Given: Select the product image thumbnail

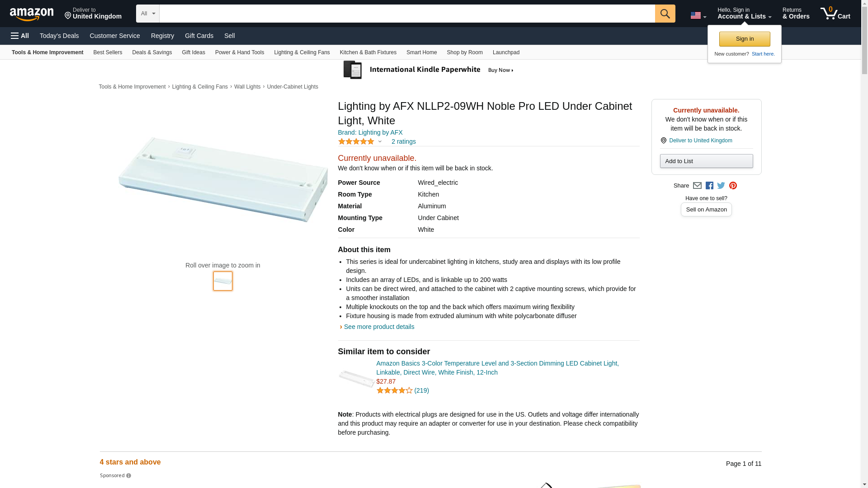Looking at the screenshot, I should [223, 281].
